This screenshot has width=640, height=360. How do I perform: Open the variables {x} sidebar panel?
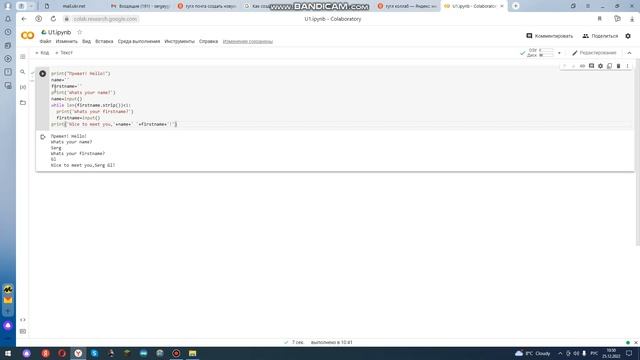point(23,87)
